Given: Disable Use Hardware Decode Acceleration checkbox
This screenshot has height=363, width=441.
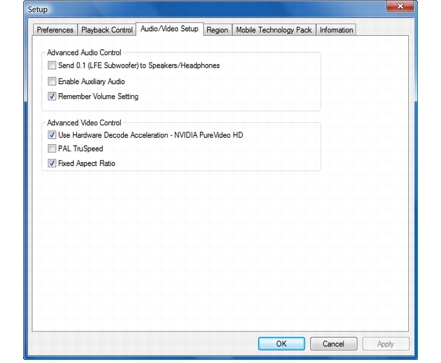Looking at the screenshot, I should [52, 135].
